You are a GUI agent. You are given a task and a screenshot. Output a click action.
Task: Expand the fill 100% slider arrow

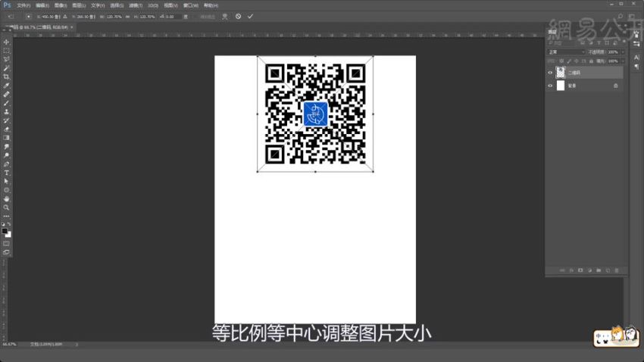point(623,61)
